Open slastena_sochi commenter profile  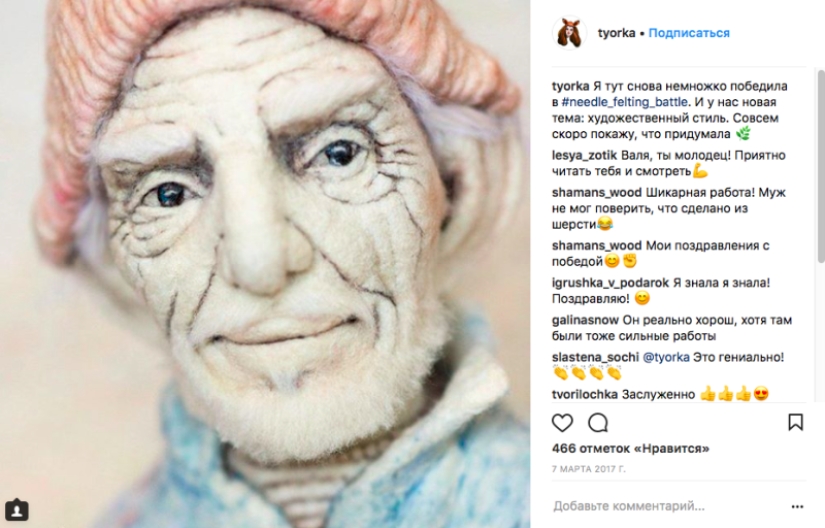(595, 358)
